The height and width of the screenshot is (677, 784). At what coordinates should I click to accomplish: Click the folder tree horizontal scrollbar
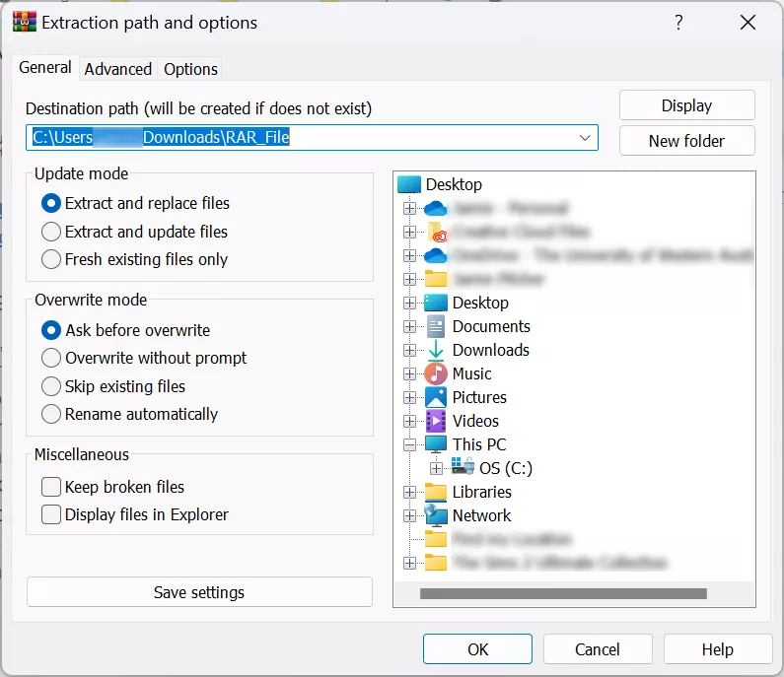[563, 594]
